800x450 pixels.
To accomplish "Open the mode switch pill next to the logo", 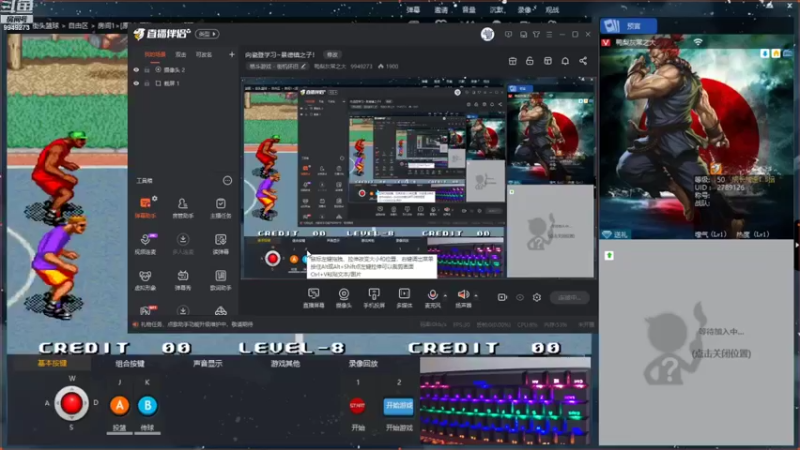I will 207,34.
